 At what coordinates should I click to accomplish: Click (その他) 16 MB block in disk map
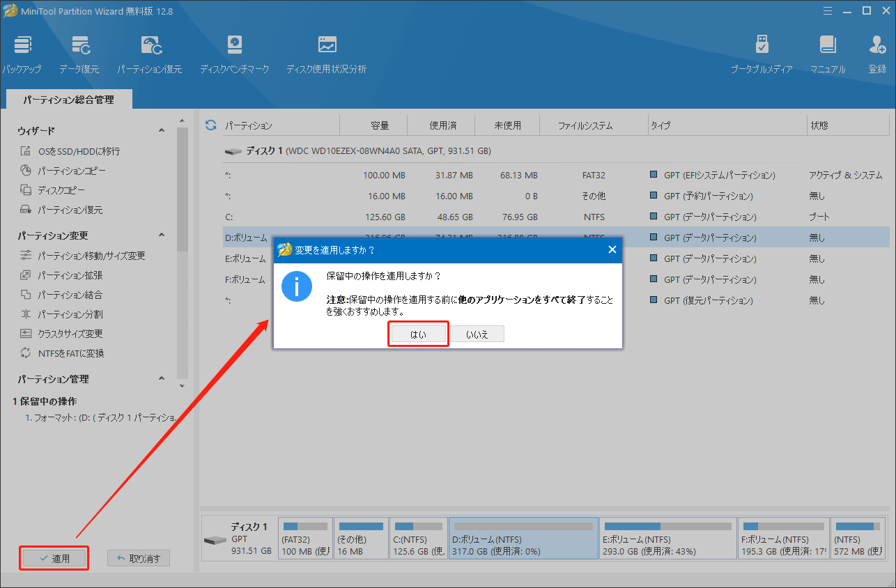coord(361,538)
